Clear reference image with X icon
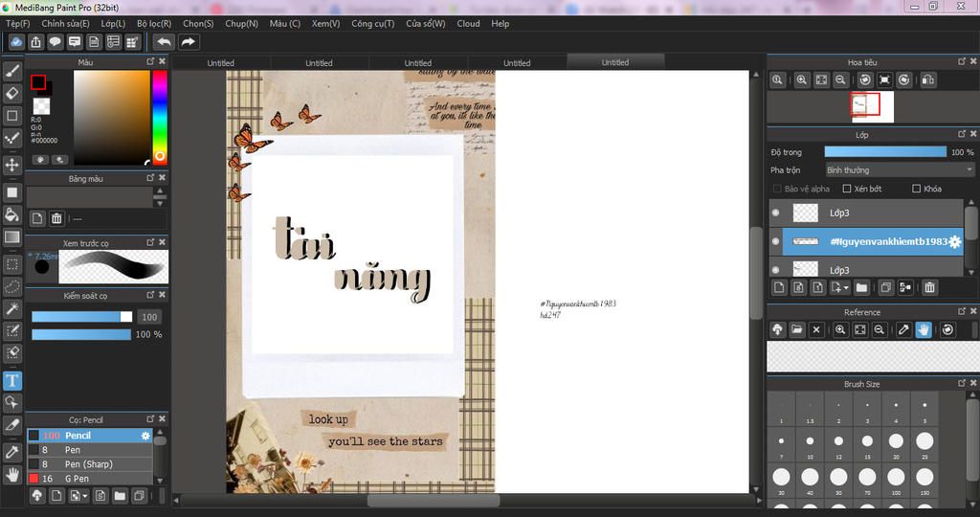The width and height of the screenshot is (980, 517). (x=816, y=329)
